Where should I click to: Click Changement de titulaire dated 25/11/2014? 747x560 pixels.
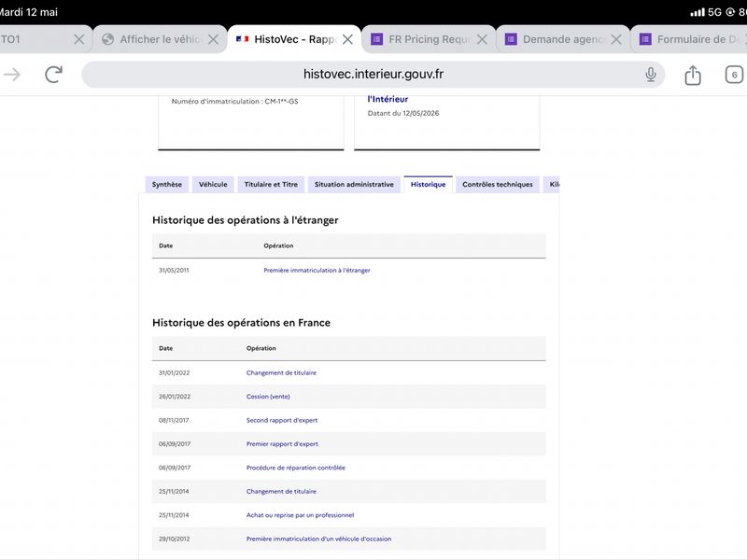(x=281, y=492)
